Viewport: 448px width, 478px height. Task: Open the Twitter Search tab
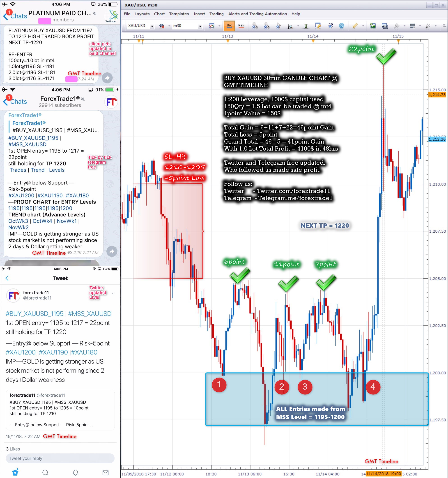[45, 472]
